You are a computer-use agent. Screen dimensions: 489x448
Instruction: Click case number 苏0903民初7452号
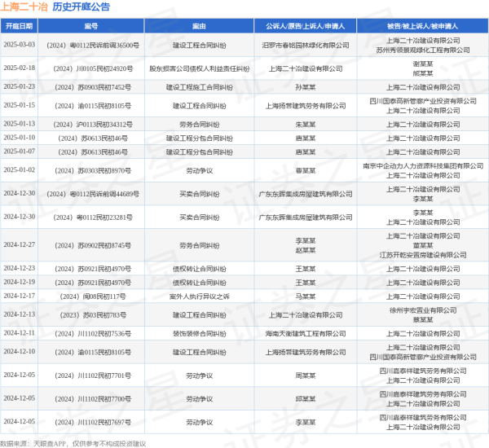[93, 87]
